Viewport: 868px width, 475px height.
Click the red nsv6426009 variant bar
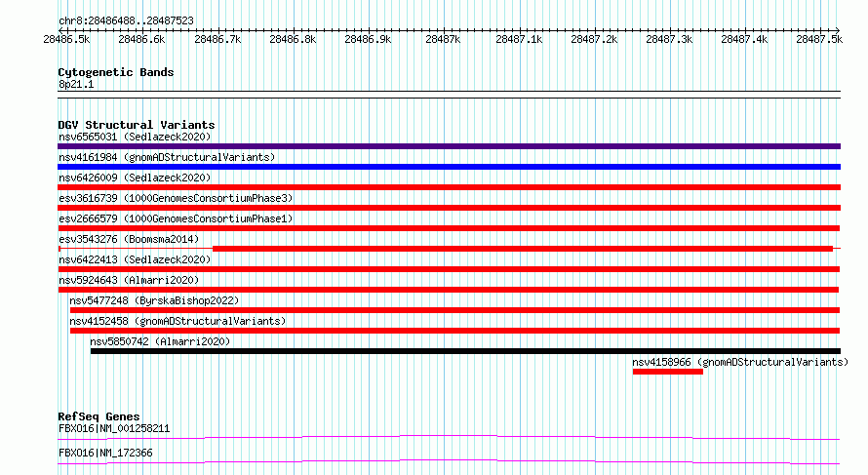(449, 187)
